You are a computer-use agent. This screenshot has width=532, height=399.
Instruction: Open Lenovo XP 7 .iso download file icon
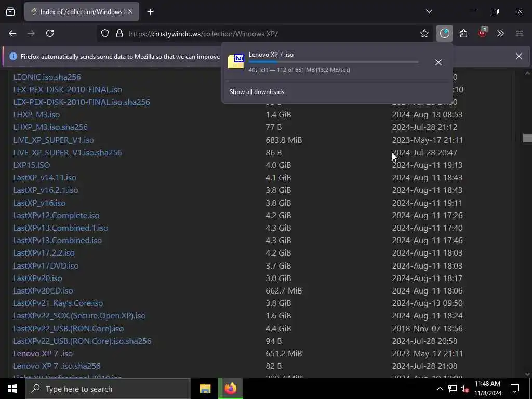236,61
